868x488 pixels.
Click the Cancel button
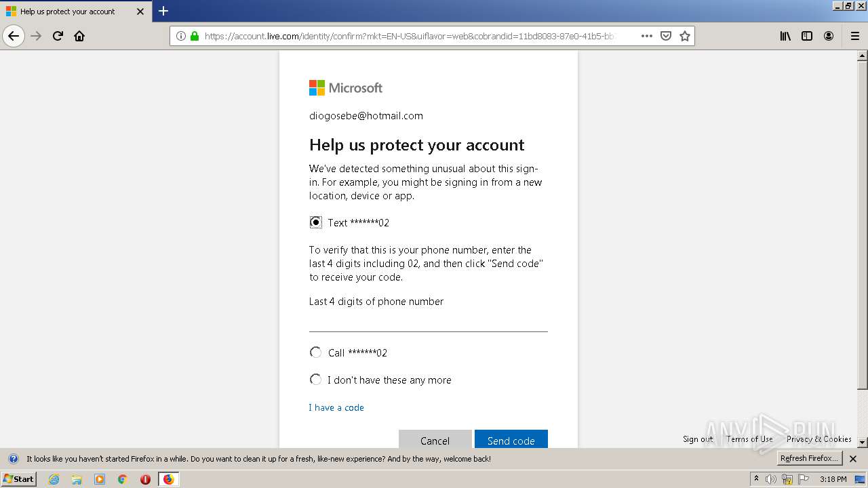coord(435,439)
